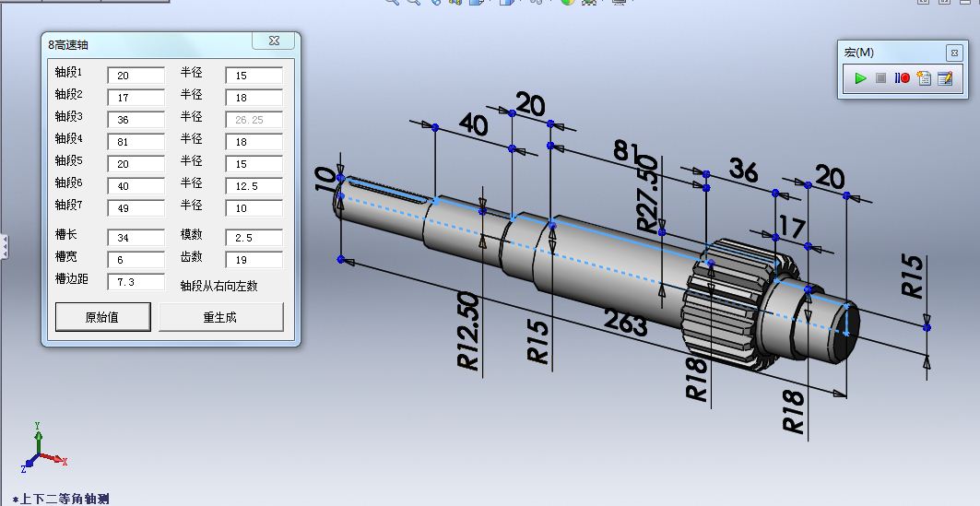Expand the collapsed left side panel handle
The height and width of the screenshot is (506, 980).
[x=4, y=246]
